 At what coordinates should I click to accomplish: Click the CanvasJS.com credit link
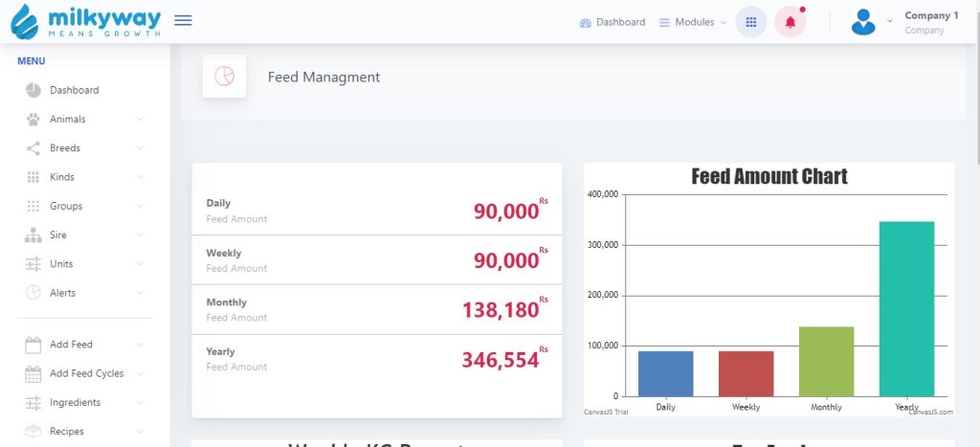[x=930, y=412]
